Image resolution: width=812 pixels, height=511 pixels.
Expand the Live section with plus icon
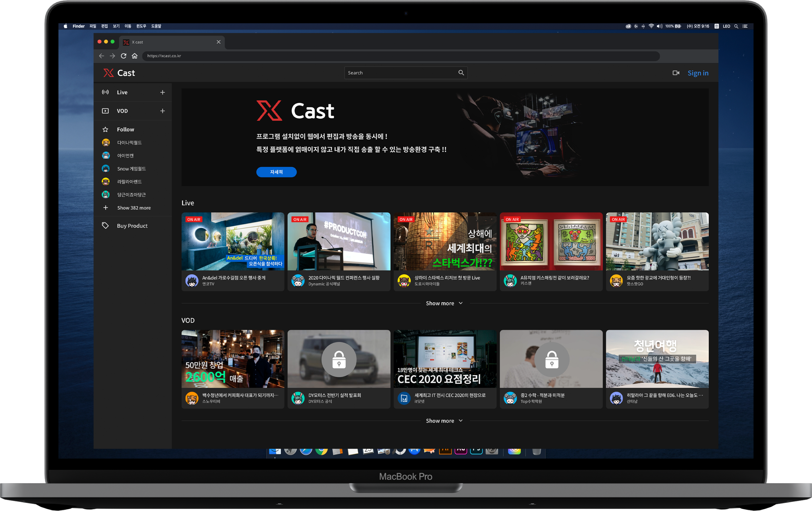(x=163, y=92)
